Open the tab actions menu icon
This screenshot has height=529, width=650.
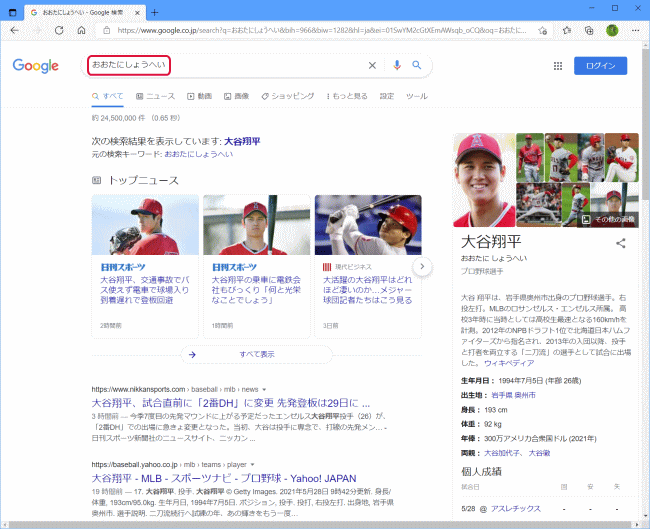coord(12,12)
